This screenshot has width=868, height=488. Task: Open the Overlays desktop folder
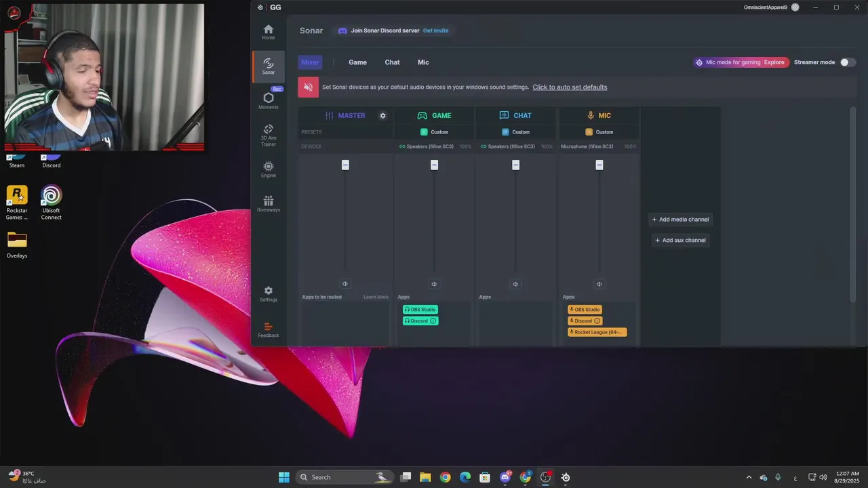17,245
